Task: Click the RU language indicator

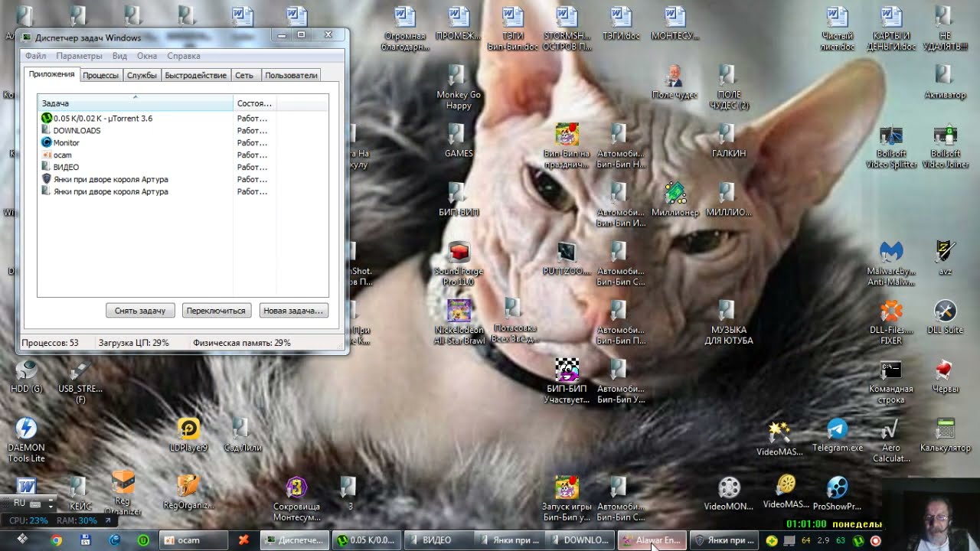Action: (20, 504)
